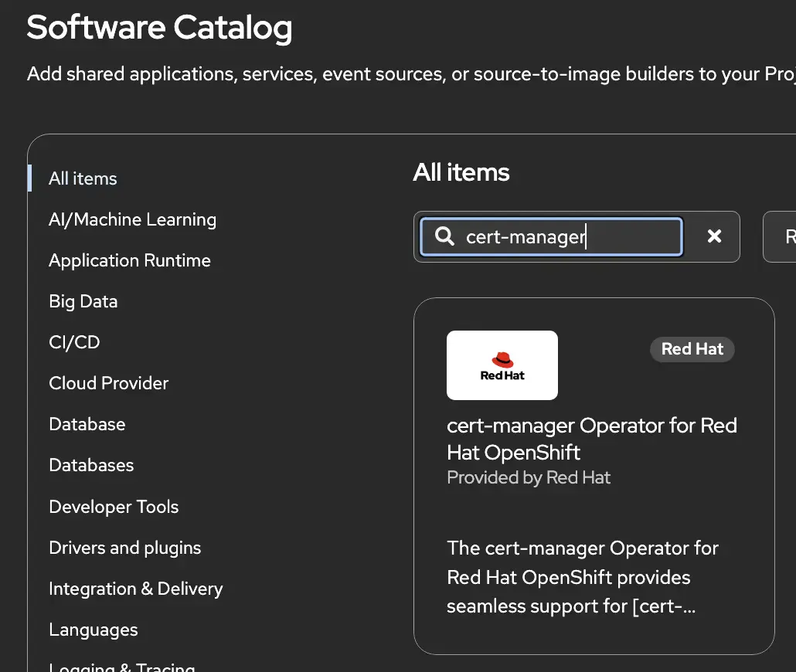Open the Cloud Provider category

click(x=109, y=383)
